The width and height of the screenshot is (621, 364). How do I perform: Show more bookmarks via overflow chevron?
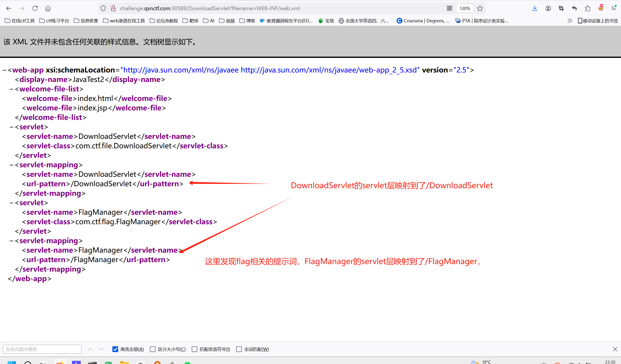coord(569,21)
